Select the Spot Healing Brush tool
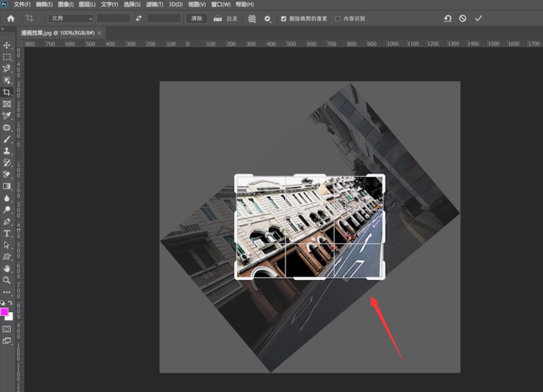Screen dimensions: 543x392 (x=7, y=128)
